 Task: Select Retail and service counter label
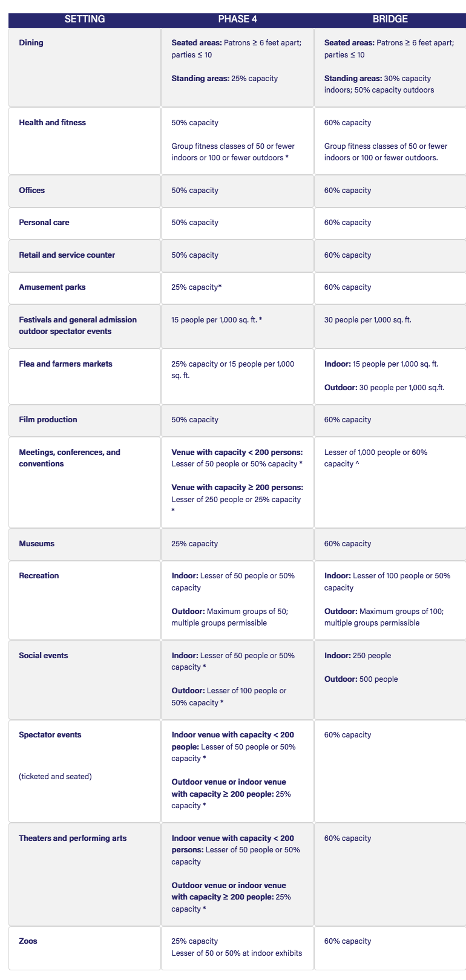pos(67,255)
